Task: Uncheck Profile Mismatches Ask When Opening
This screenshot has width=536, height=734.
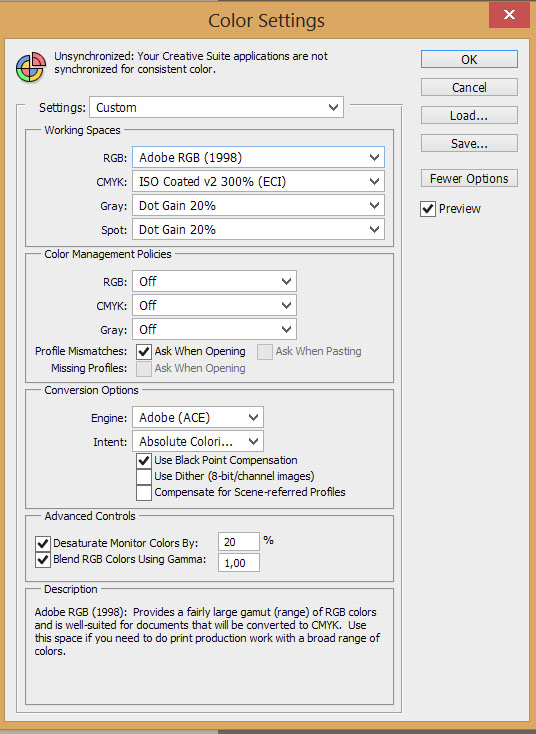Action: click(144, 352)
